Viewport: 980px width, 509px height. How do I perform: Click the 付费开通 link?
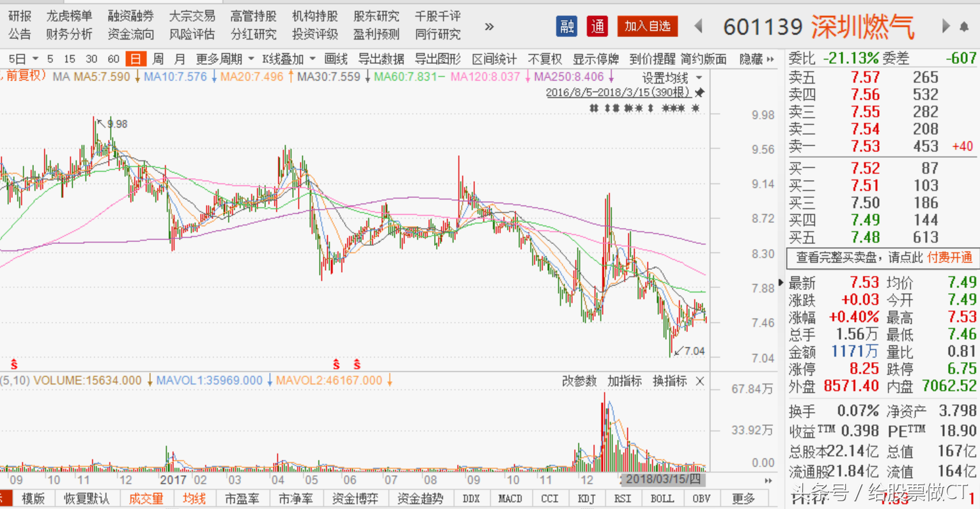click(950, 257)
